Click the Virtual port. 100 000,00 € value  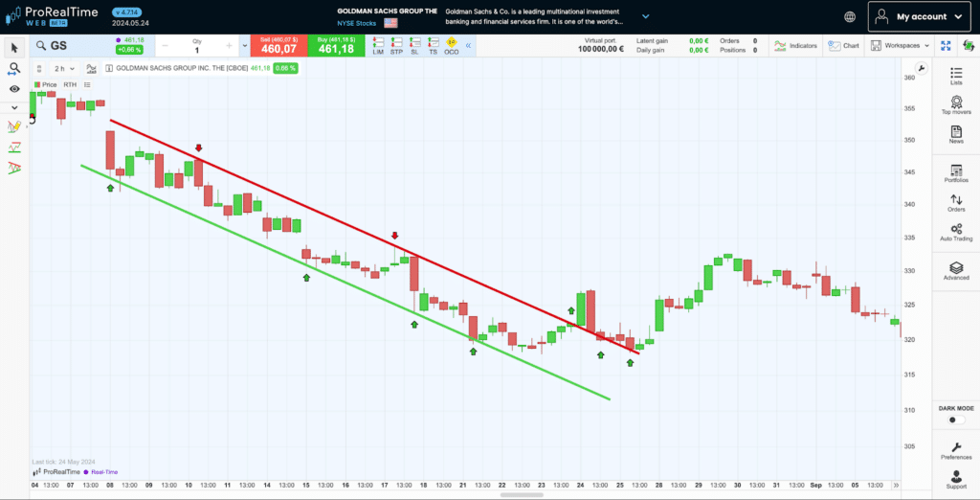[x=601, y=50]
